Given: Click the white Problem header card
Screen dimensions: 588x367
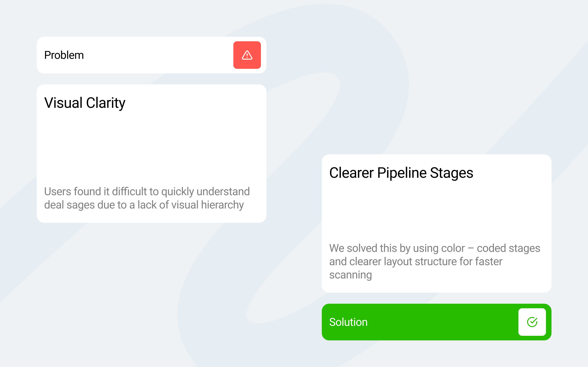Looking at the screenshot, I should coord(158,55).
